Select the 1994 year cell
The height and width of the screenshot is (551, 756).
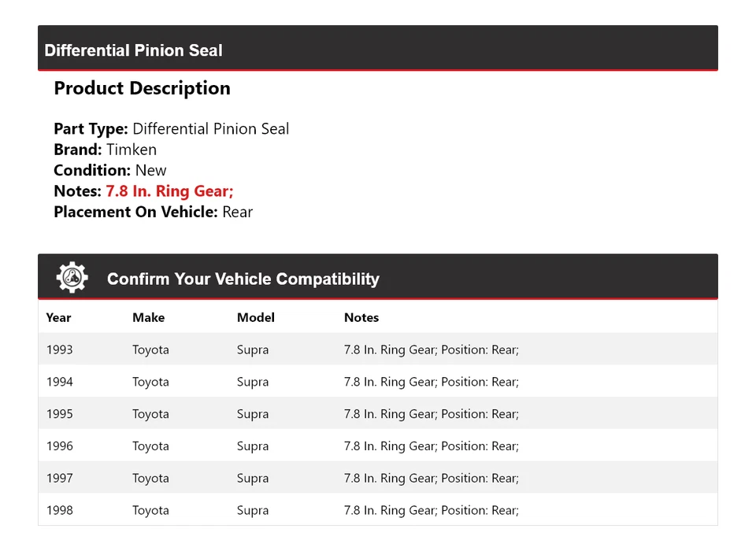(59, 382)
